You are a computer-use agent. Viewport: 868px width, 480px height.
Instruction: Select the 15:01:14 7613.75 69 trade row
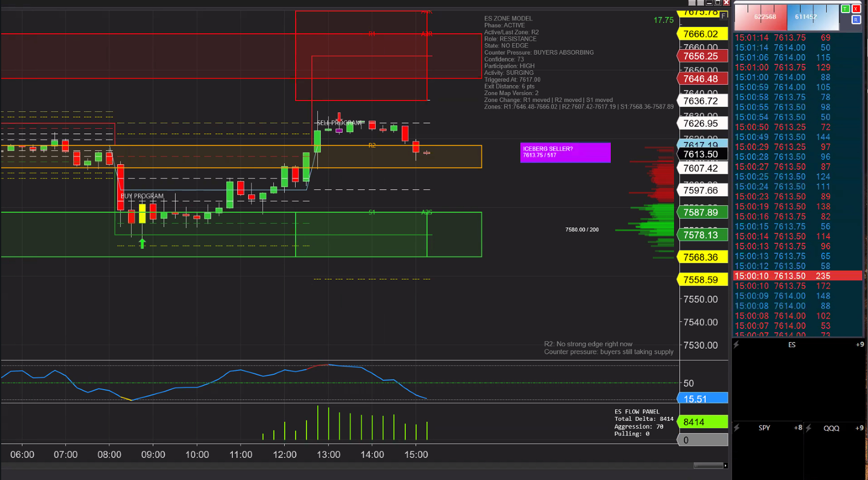[x=797, y=38]
